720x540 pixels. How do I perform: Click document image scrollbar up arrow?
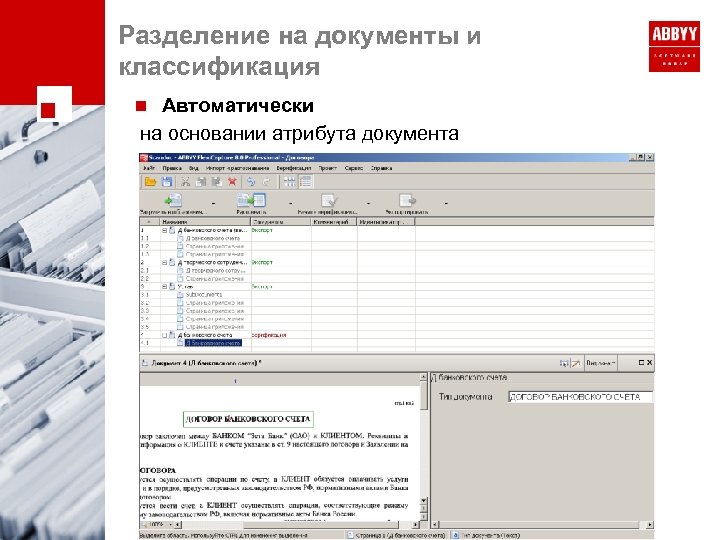tap(423, 377)
